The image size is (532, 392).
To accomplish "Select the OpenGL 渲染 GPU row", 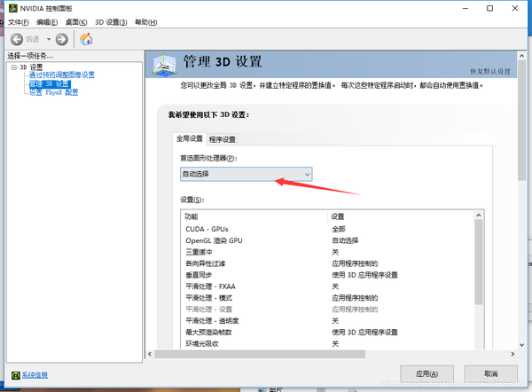I will (x=327, y=240).
